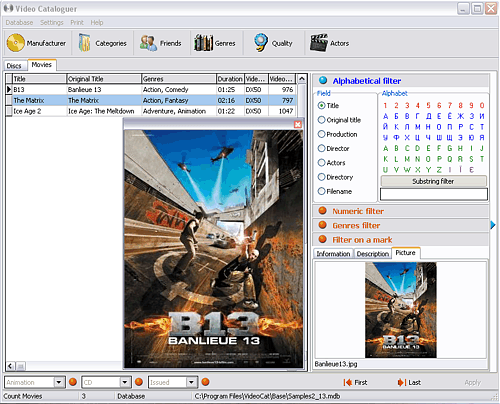
Task: Open the Friends people icon
Action: pyautogui.click(x=148, y=43)
